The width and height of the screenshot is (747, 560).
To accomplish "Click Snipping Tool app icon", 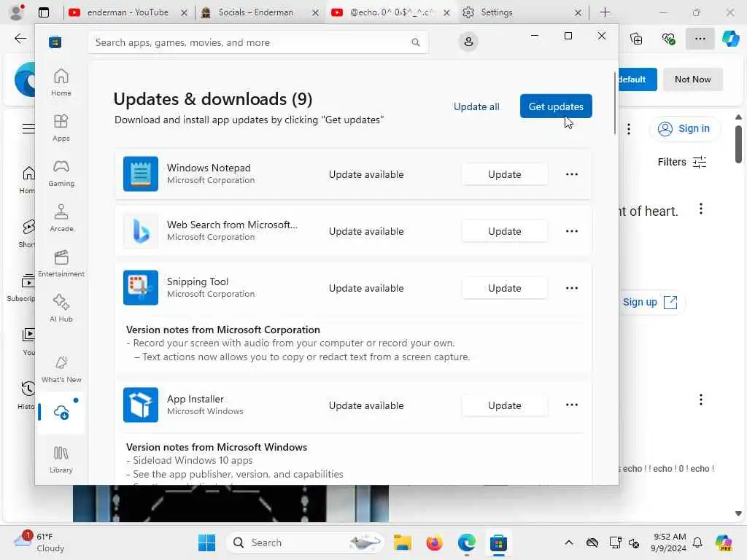I will (141, 287).
